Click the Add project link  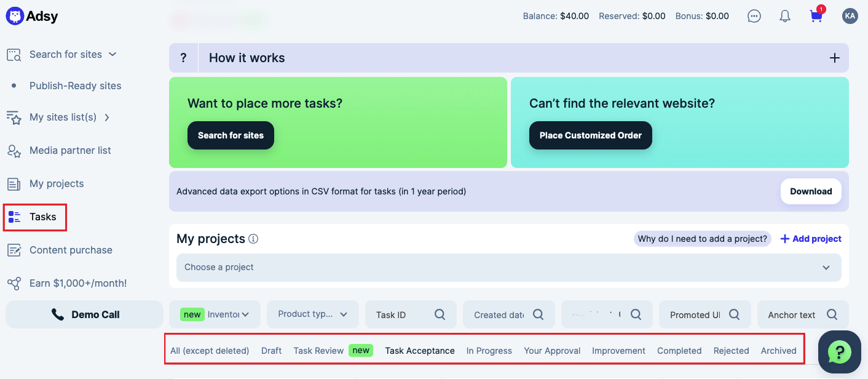point(810,239)
